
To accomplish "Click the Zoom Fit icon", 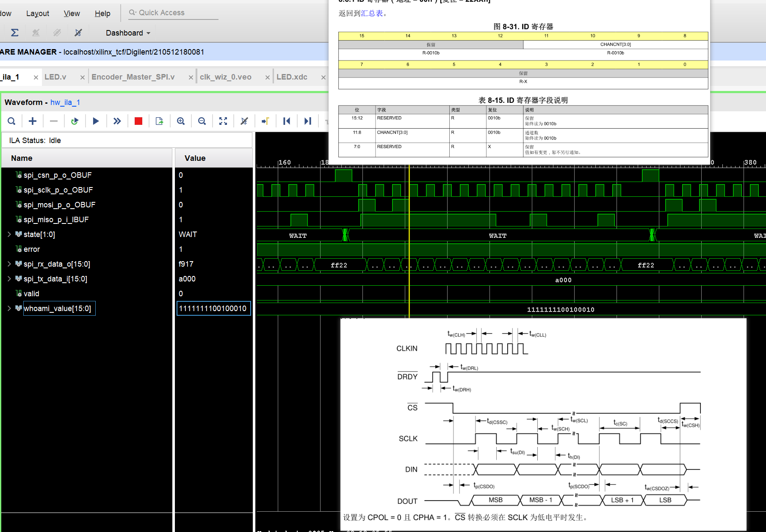I will [223, 121].
